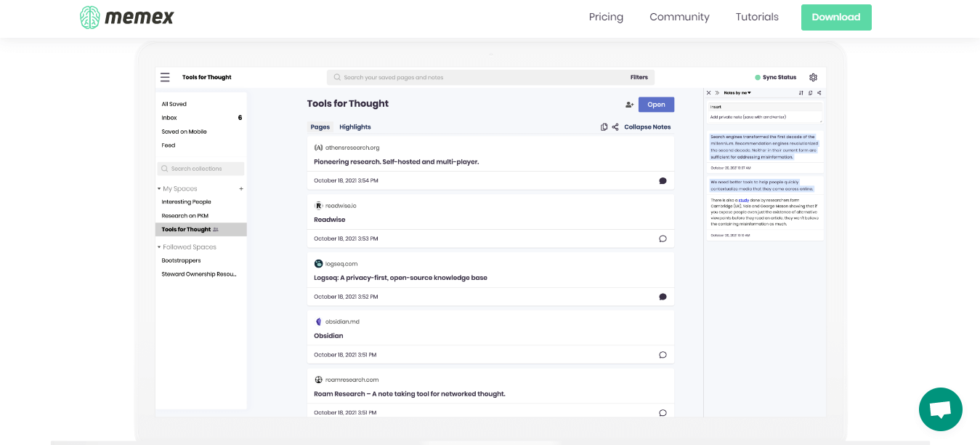Collapse the Followed Spaces section
Viewport: 980px width, 445px height.
[159, 247]
